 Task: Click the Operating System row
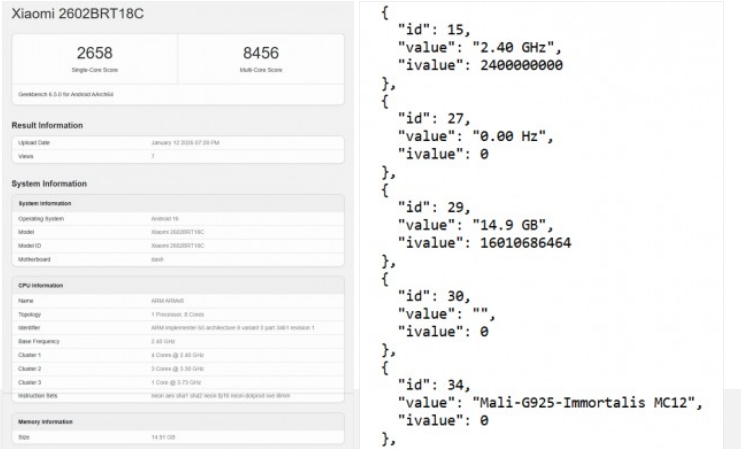177,217
